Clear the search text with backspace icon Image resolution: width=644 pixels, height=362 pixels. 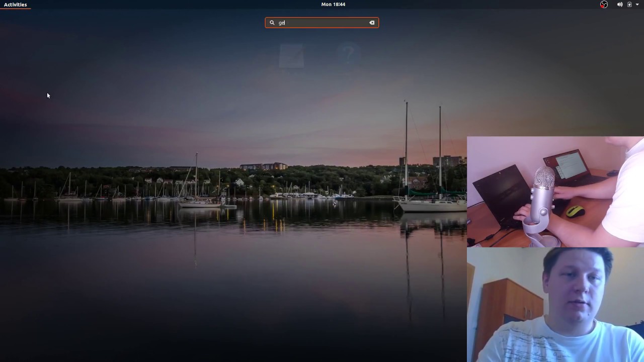(372, 23)
